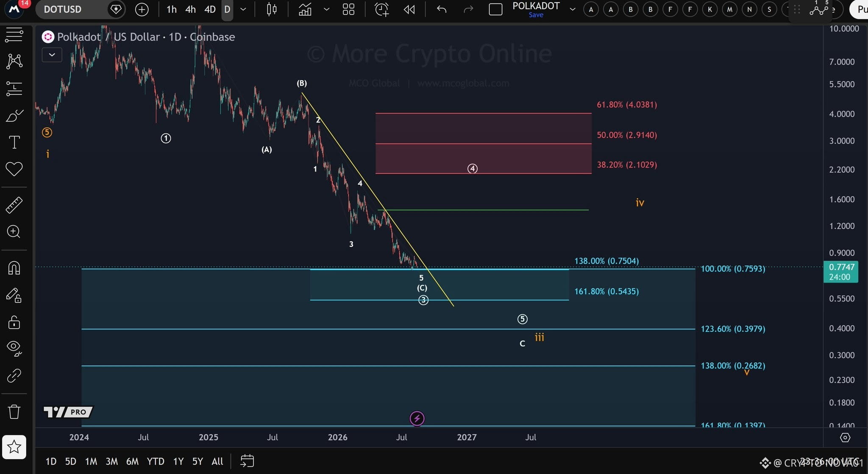
Task: Click the diamond icon in the symbol box
Action: pyautogui.click(x=115, y=9)
